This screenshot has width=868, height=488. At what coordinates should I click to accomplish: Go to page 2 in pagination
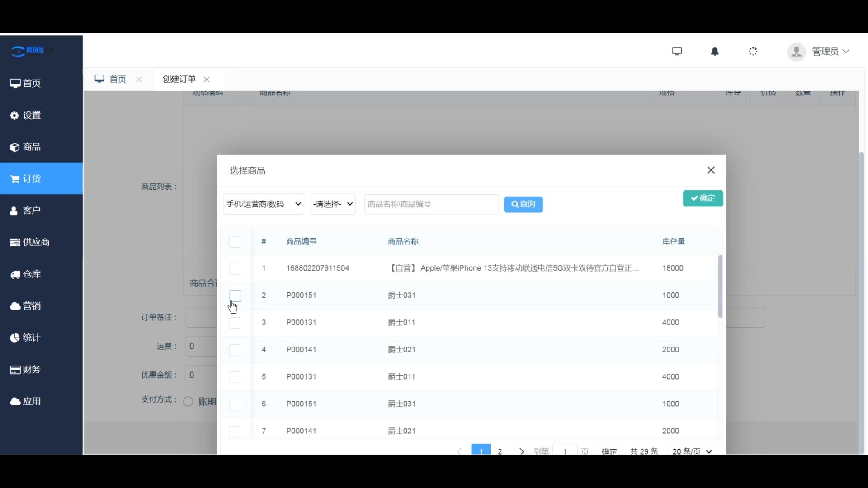[500, 451]
